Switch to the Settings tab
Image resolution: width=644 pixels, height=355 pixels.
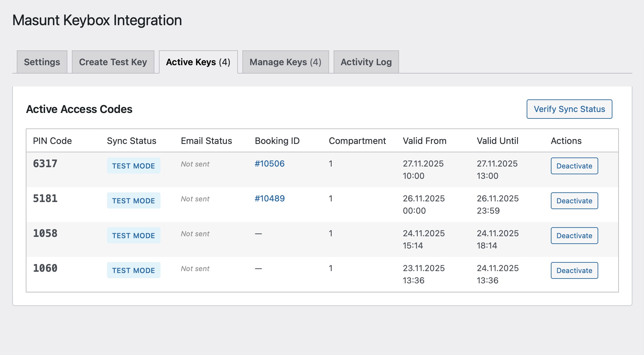click(x=42, y=62)
